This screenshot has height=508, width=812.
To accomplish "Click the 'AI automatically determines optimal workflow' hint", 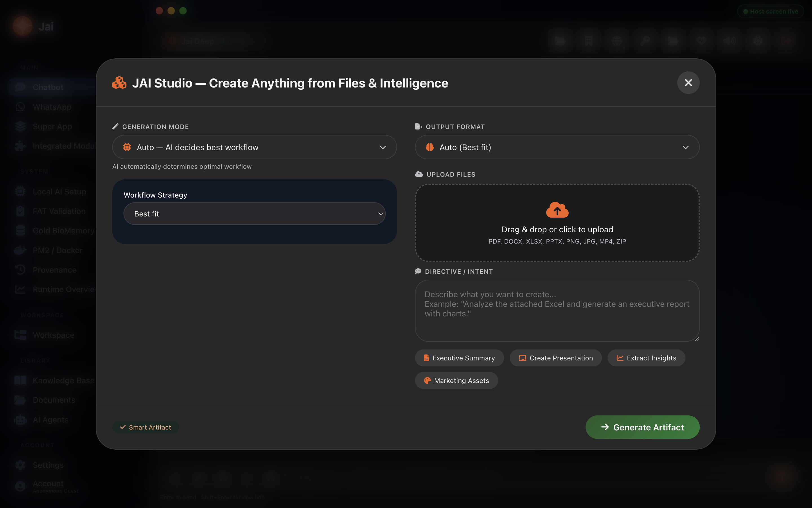I will 182,167.
